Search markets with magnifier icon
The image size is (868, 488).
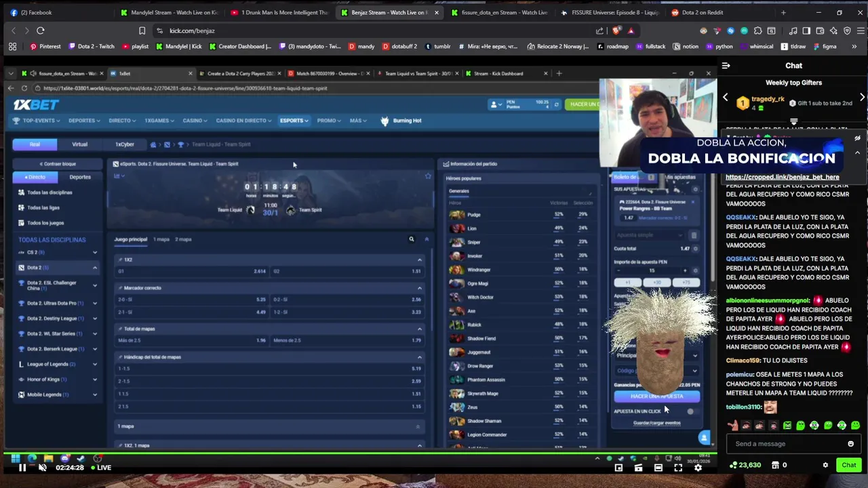411,239
